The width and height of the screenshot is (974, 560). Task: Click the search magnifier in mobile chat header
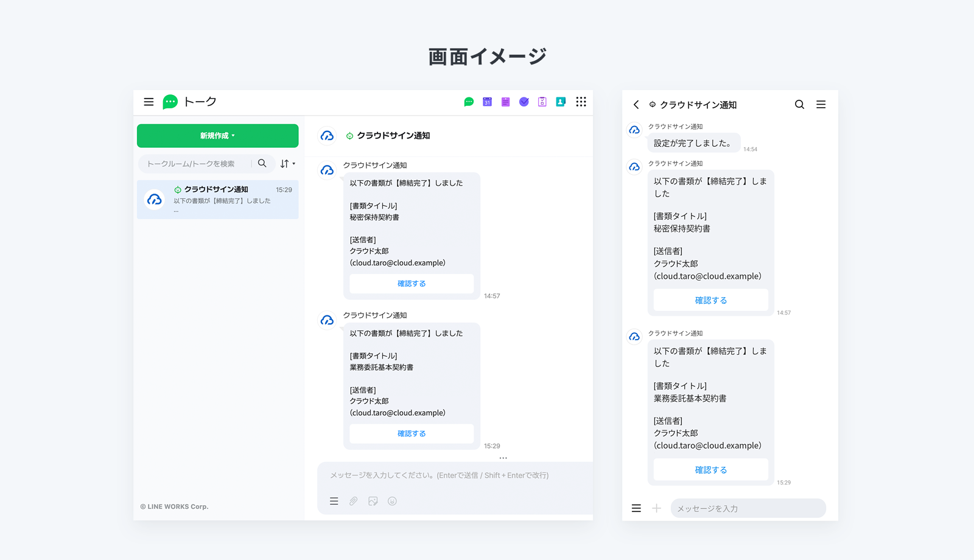(x=799, y=105)
